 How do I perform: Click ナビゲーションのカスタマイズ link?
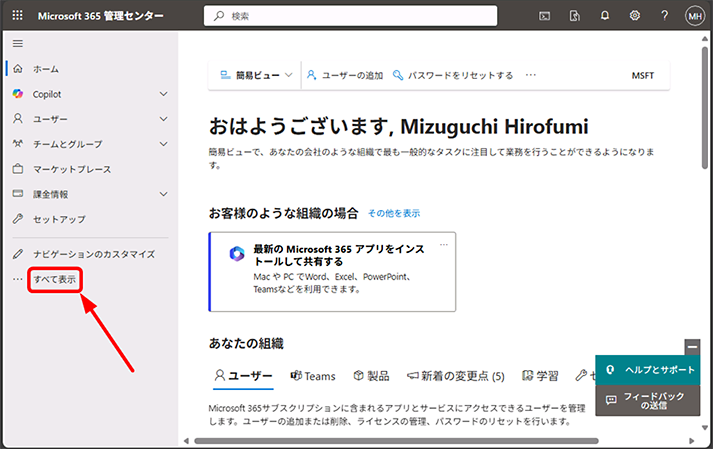click(94, 254)
